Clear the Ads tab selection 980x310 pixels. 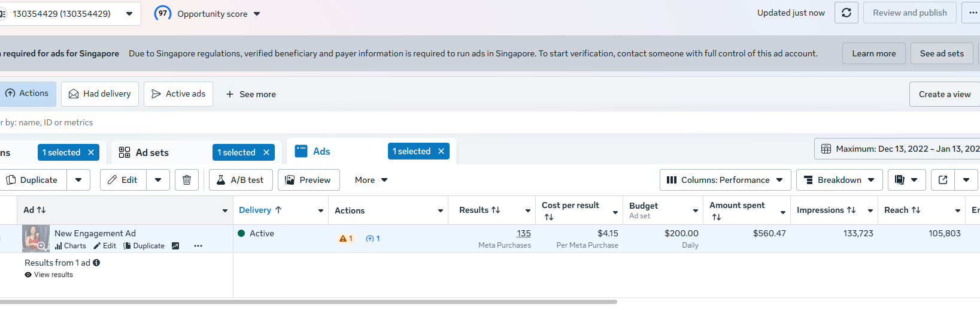coord(441,151)
